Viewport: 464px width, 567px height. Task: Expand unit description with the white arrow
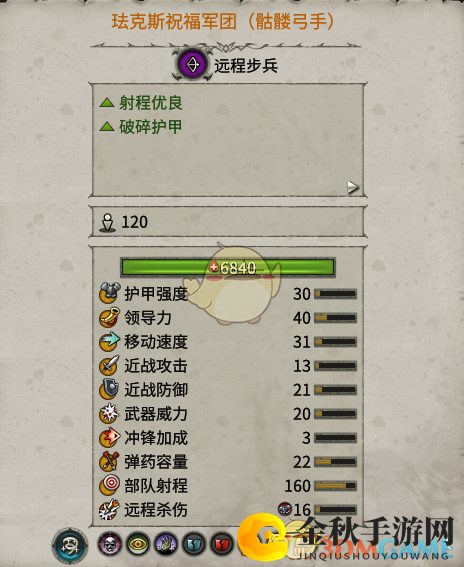click(353, 187)
